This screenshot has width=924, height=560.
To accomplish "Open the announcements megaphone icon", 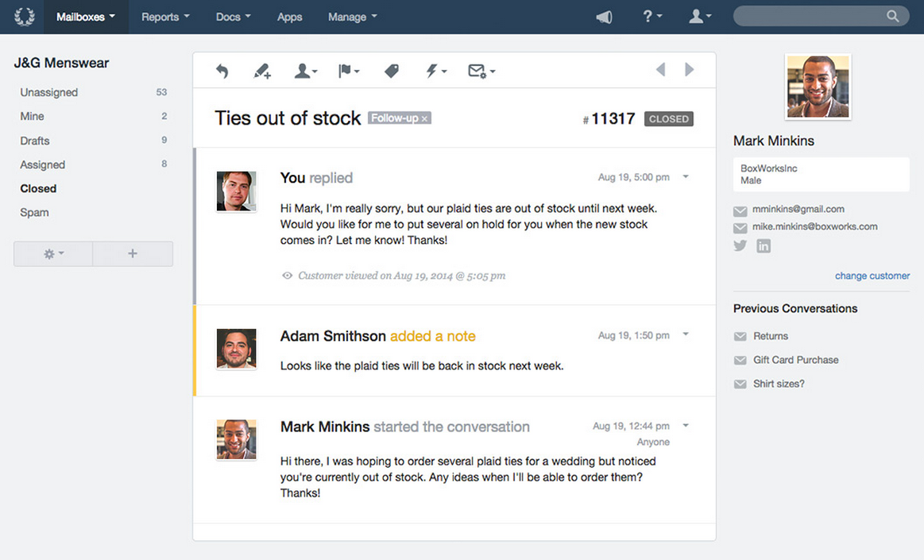I will point(603,16).
